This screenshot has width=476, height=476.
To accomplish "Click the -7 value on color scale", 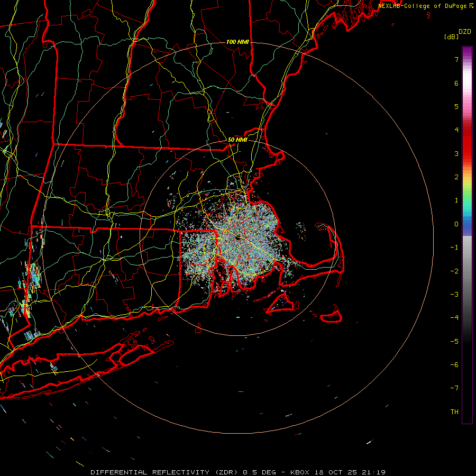I will pyautogui.click(x=454, y=388).
